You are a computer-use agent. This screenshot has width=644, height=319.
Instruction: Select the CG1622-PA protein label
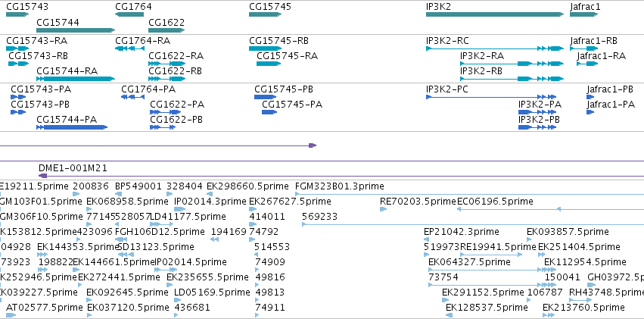tap(177, 105)
